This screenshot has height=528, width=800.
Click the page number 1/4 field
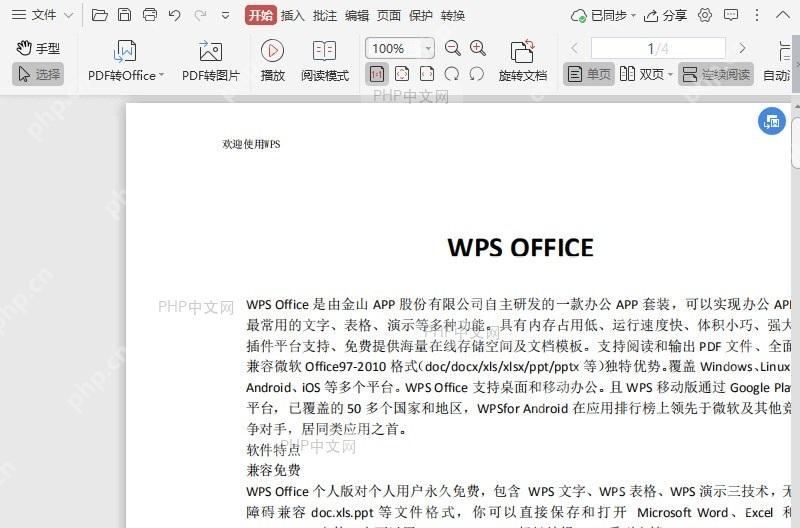pos(658,48)
